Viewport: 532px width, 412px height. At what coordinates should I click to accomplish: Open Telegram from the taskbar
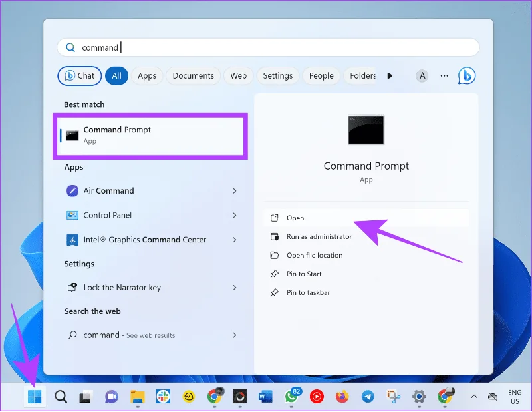click(368, 397)
